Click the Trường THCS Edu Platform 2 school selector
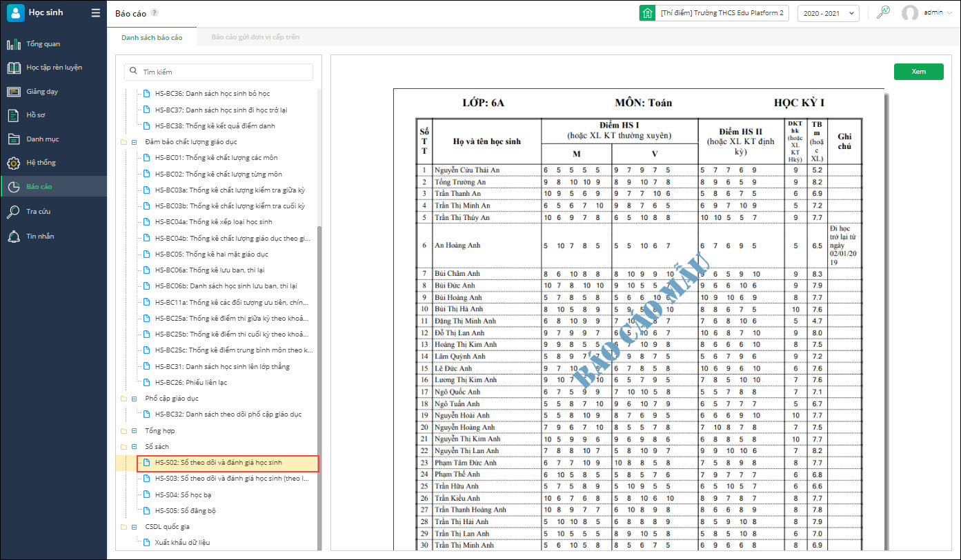The height and width of the screenshot is (560, 961). point(714,13)
